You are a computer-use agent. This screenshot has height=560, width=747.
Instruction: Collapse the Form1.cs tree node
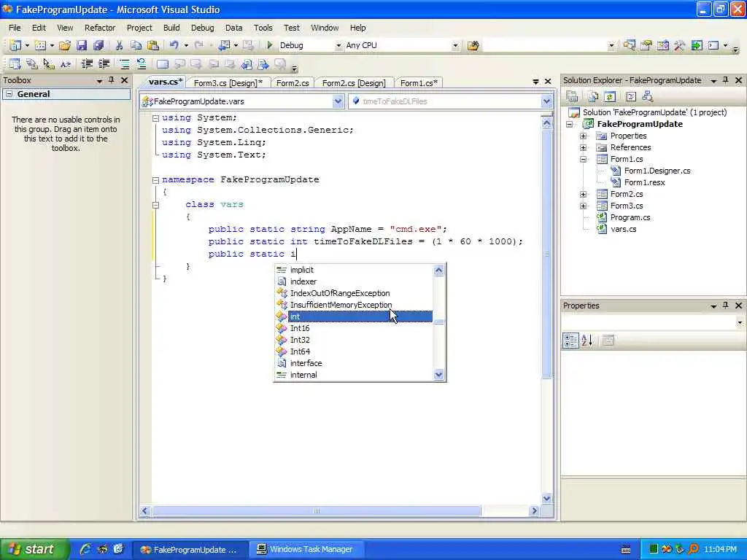tap(583, 159)
